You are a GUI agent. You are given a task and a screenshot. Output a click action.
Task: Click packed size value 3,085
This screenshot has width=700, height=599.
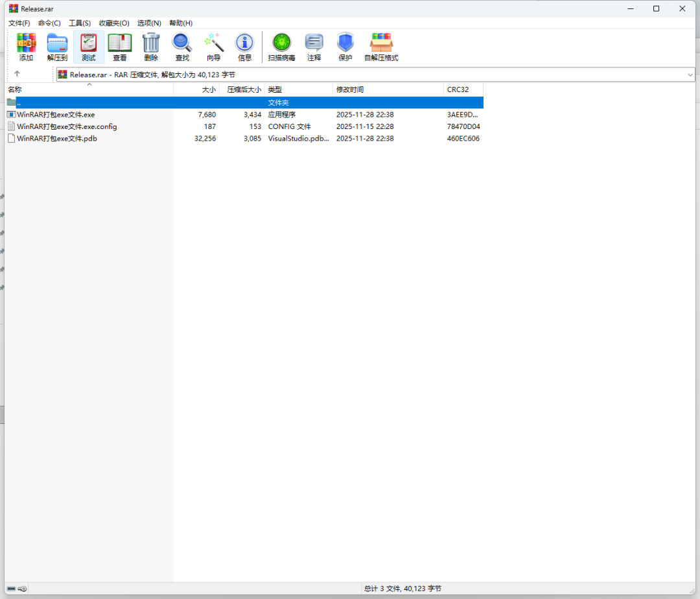coord(252,138)
